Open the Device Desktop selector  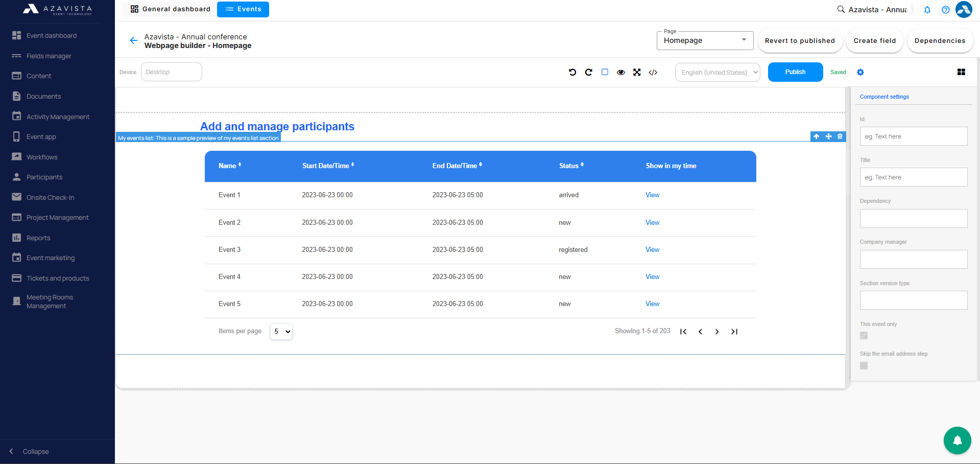tap(172, 72)
